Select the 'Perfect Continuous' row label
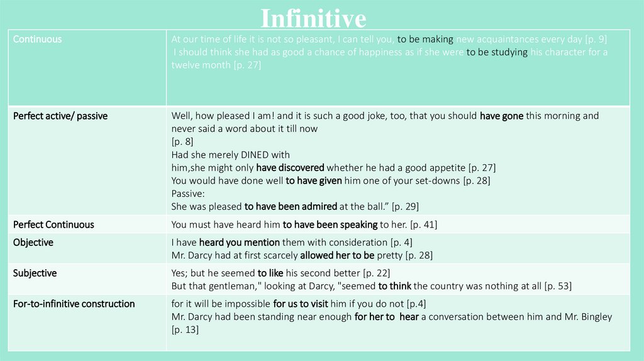644x361 pixels. [53, 225]
